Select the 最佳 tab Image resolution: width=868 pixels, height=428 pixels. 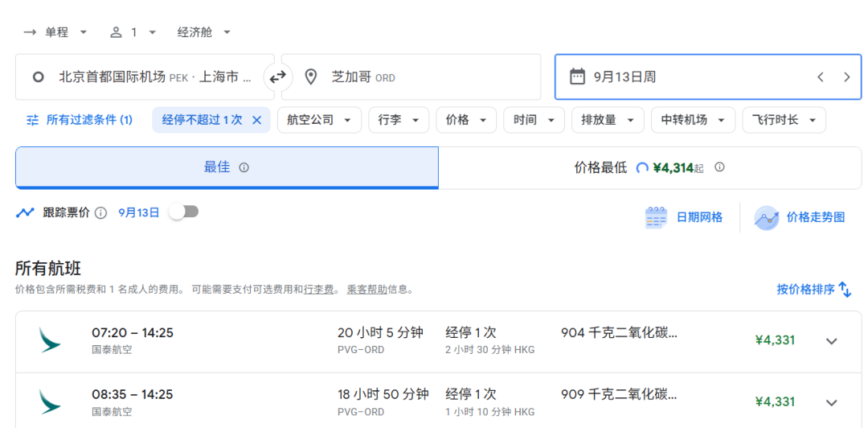coord(227,167)
